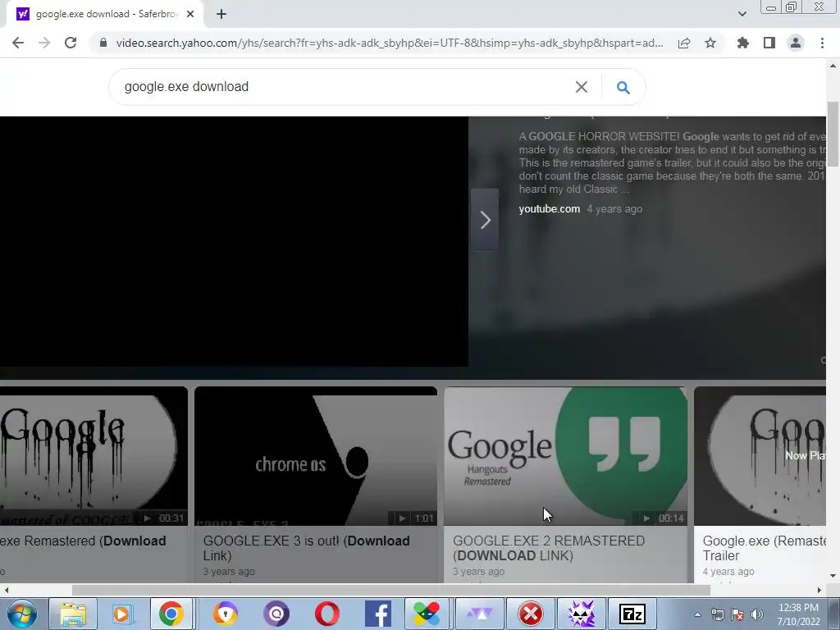The width and height of the screenshot is (840, 630).
Task: Open a new browser tab
Action: point(221,14)
